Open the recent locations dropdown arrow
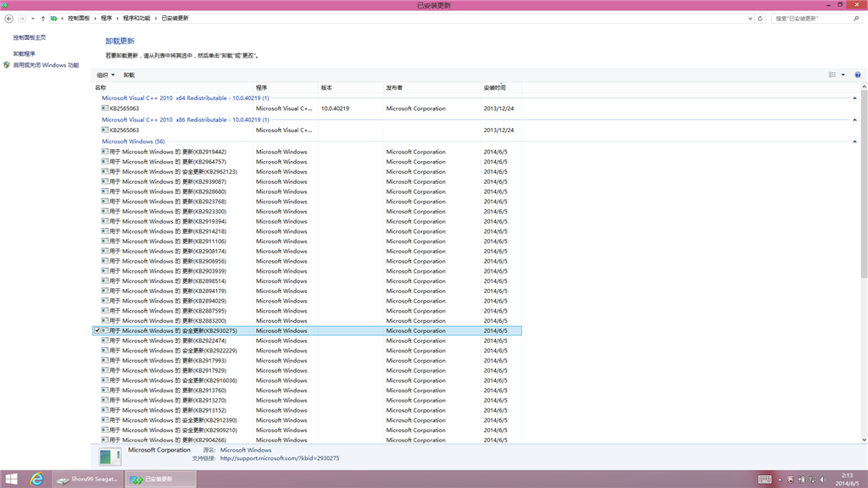This screenshot has height=488, width=868. 33,19
